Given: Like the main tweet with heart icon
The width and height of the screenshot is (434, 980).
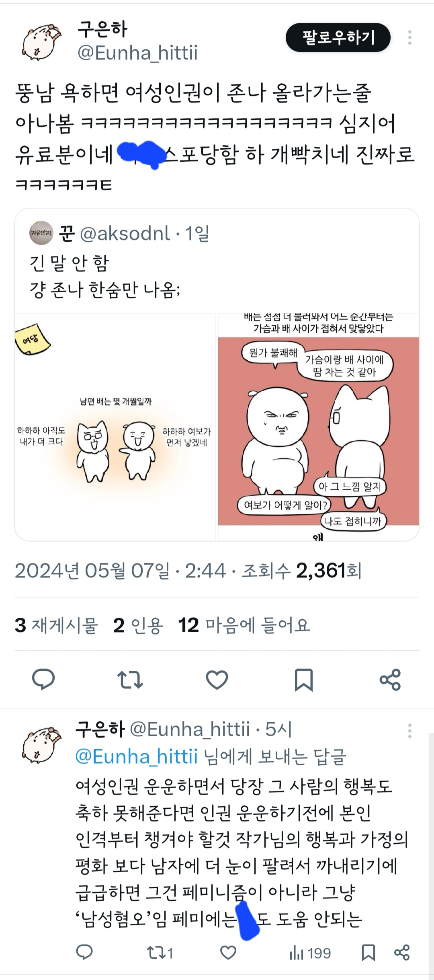Looking at the screenshot, I should (x=217, y=680).
